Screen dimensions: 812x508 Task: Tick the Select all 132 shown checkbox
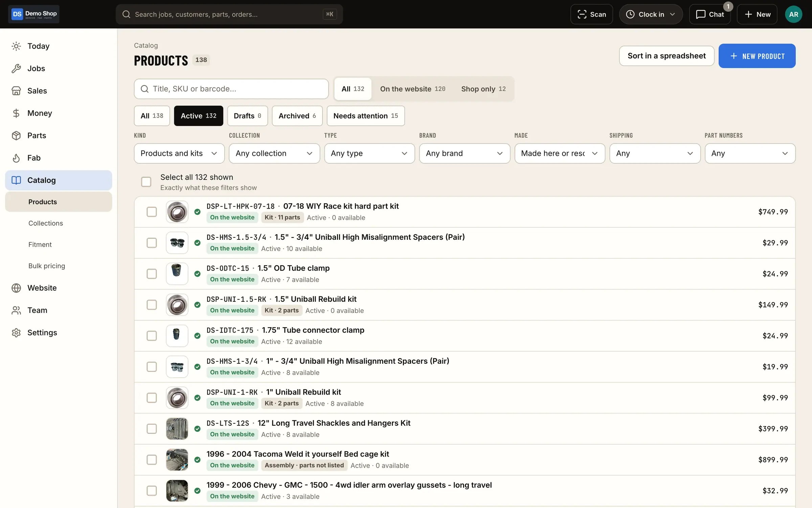(x=146, y=182)
